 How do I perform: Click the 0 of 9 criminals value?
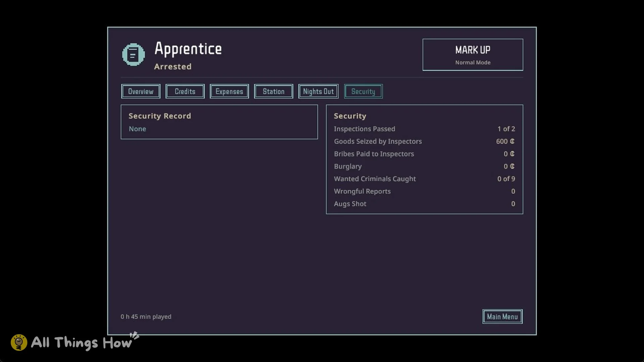(506, 179)
